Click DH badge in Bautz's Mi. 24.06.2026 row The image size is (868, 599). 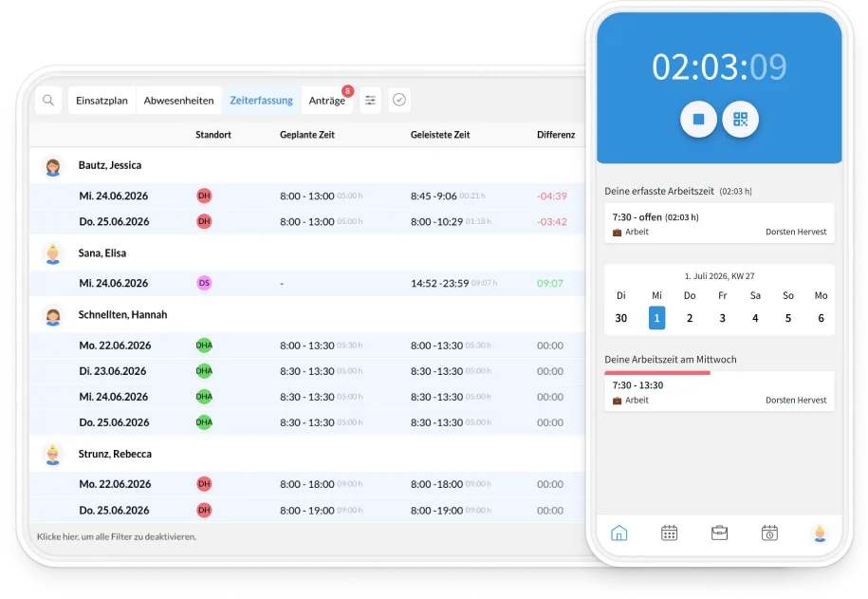click(x=204, y=196)
